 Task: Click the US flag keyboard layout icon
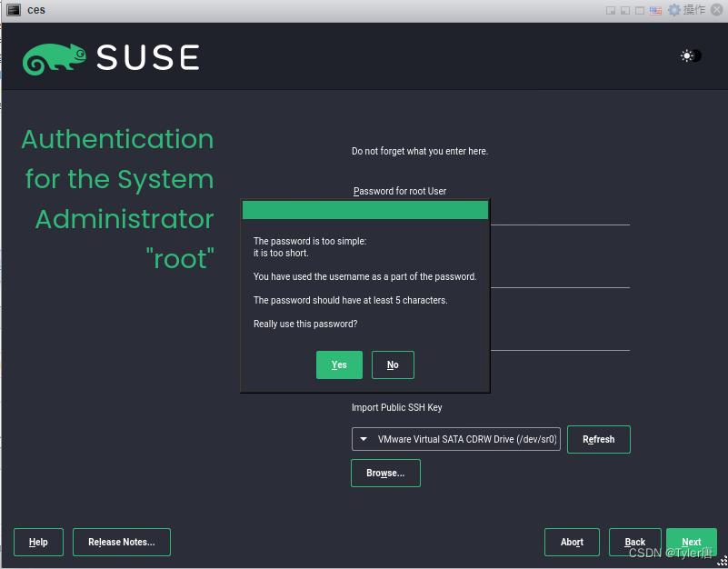[656, 10]
